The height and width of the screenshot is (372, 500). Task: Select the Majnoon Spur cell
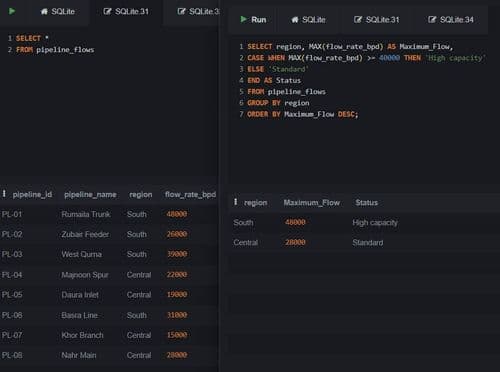point(85,275)
